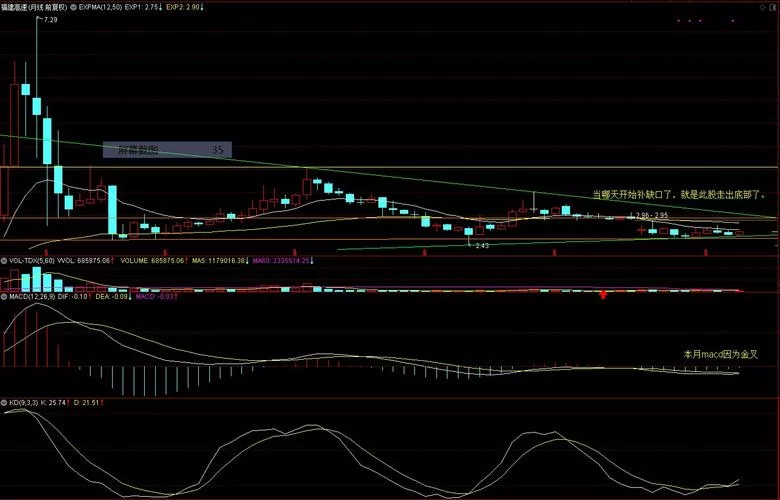Click the VVOL: 685875.06 value

[86, 260]
